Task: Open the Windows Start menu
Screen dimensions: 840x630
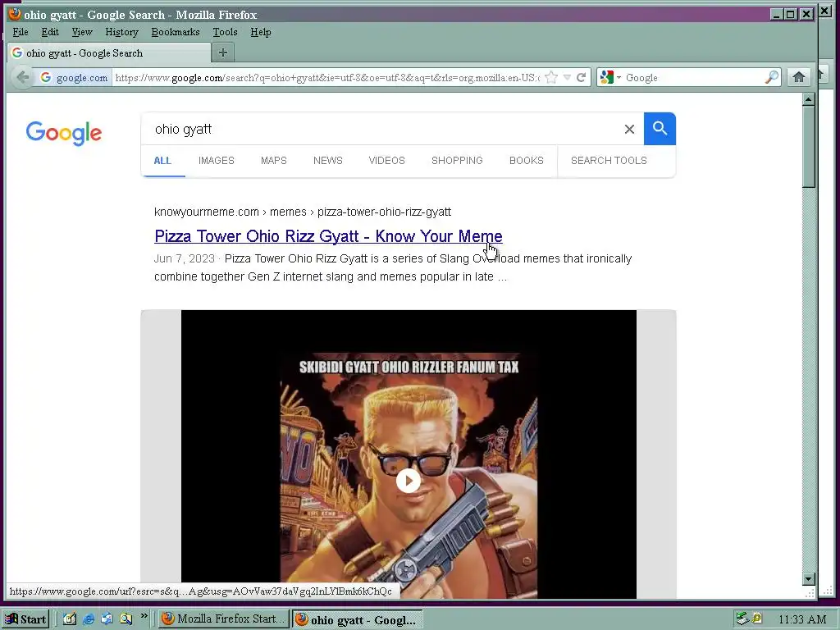Action: [x=25, y=619]
